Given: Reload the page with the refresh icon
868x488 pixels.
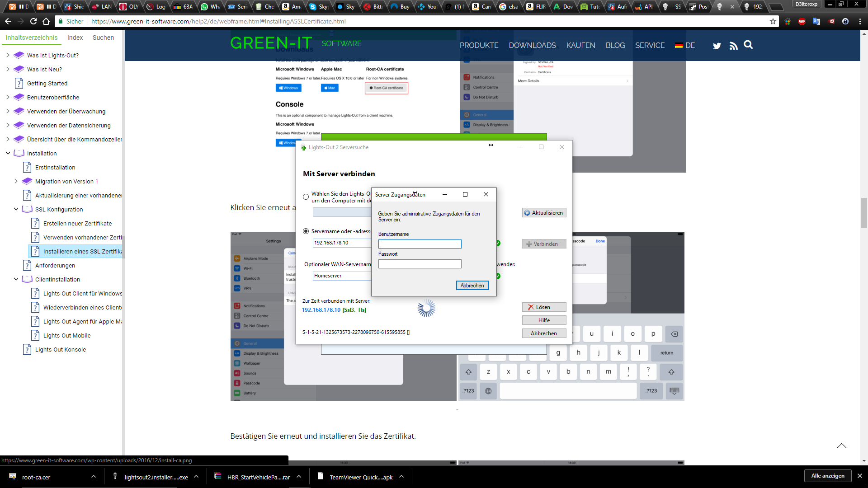Looking at the screenshot, I should coord(33,21).
